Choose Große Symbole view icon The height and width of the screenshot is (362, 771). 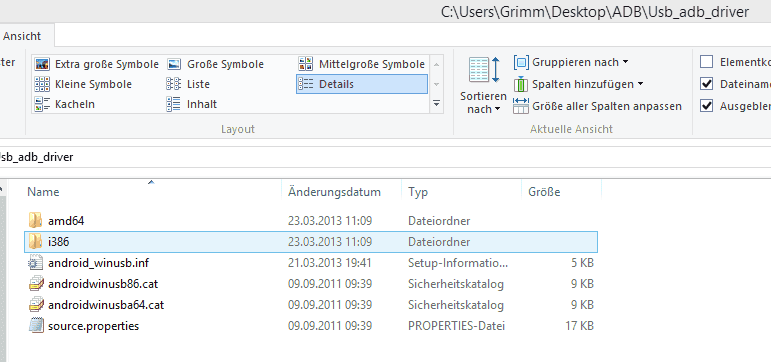(x=174, y=64)
